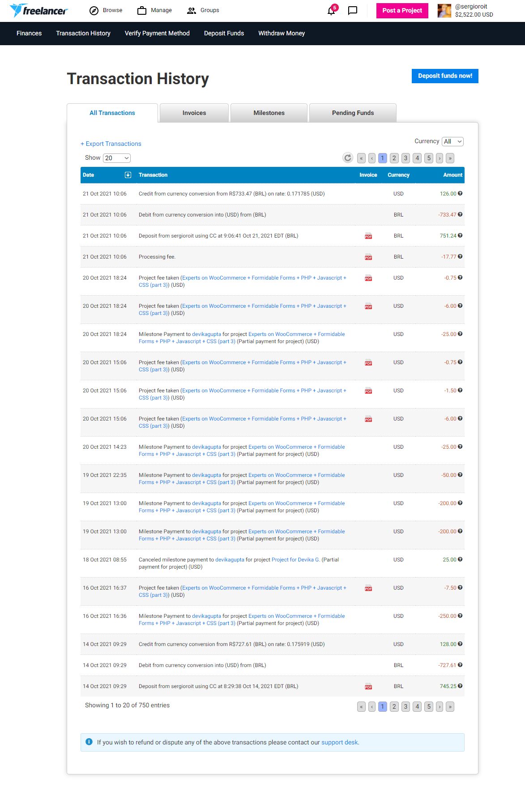Click the info icon in the refund notice
This screenshot has height=812, width=525.
[x=89, y=742]
